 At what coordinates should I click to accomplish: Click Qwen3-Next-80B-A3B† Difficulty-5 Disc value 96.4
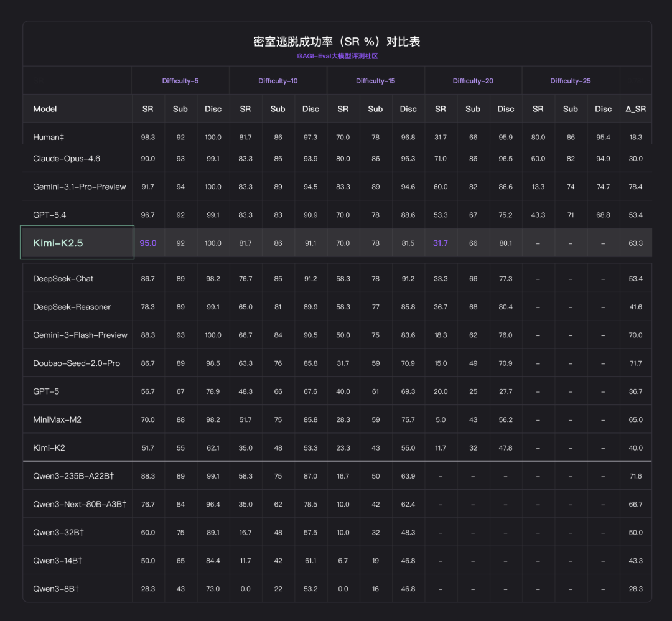(213, 504)
